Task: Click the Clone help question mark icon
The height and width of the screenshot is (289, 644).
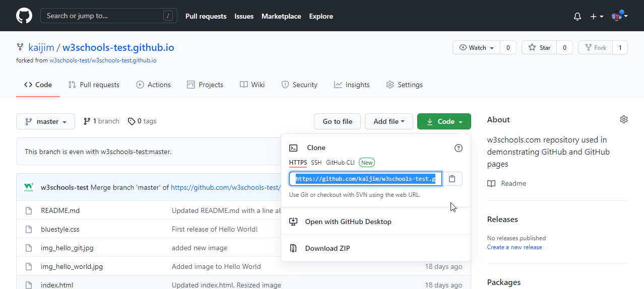Action: point(458,148)
